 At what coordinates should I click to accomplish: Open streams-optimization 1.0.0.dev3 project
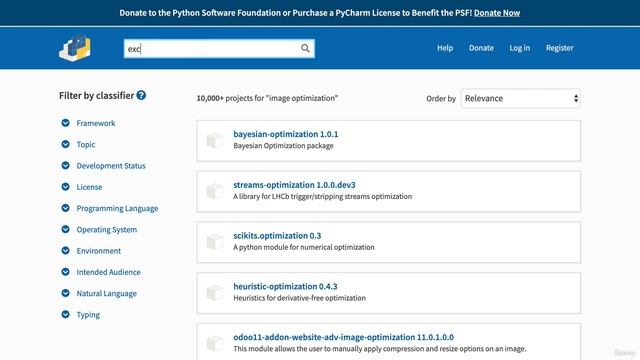tap(294, 184)
